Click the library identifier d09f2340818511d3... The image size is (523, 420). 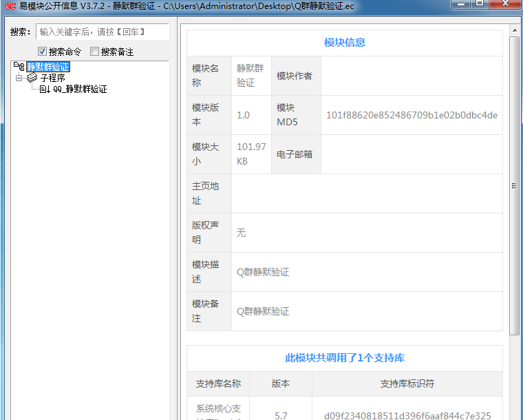tap(407, 416)
